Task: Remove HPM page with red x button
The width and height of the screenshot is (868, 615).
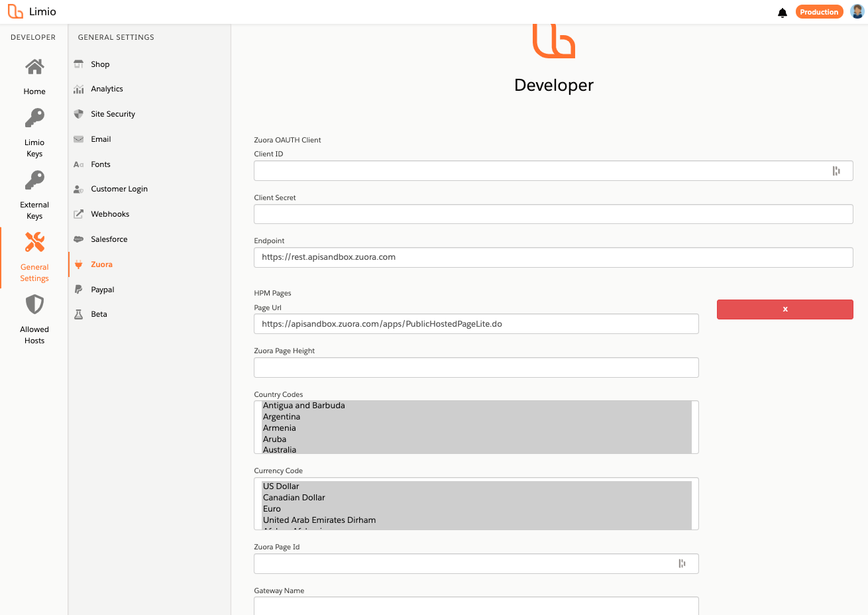Action: (x=785, y=309)
